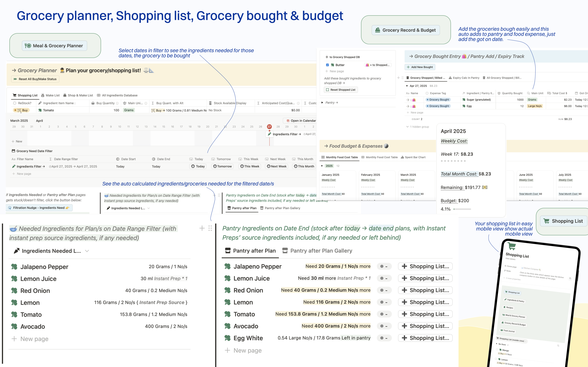Click the + to Shopped... button for Butter
Viewport: 588px width, 367px height.
378,65
